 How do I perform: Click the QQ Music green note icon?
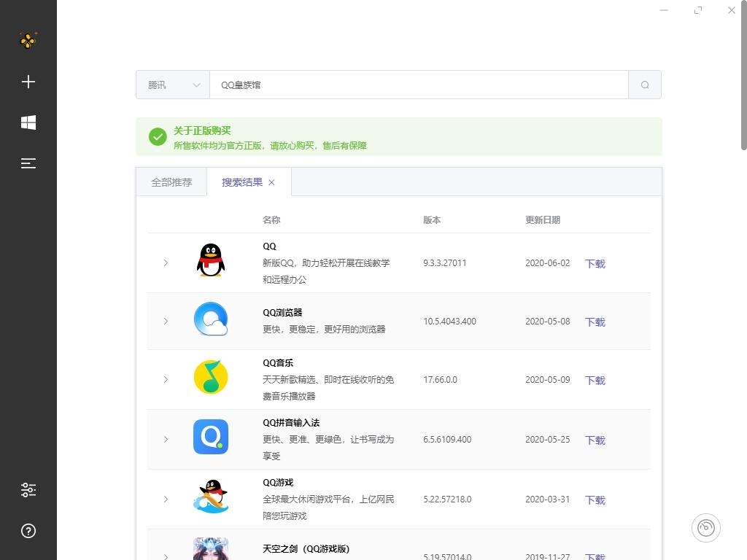click(x=211, y=377)
